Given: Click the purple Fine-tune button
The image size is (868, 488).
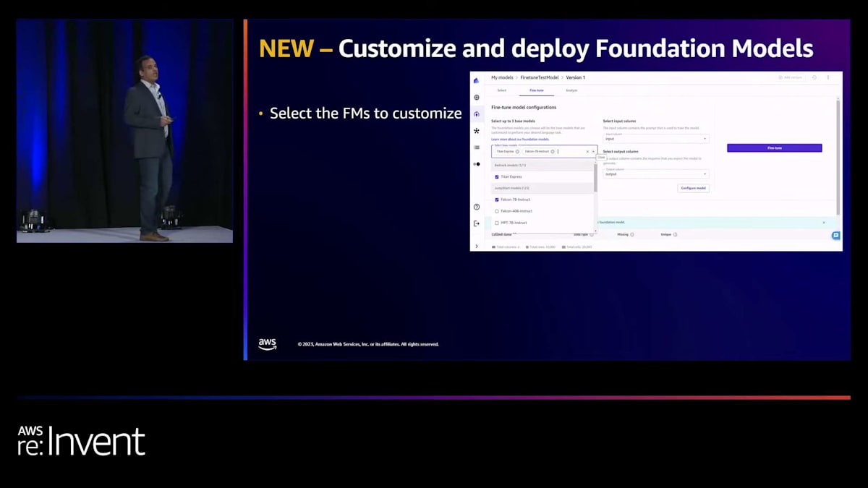Looking at the screenshot, I should [775, 148].
